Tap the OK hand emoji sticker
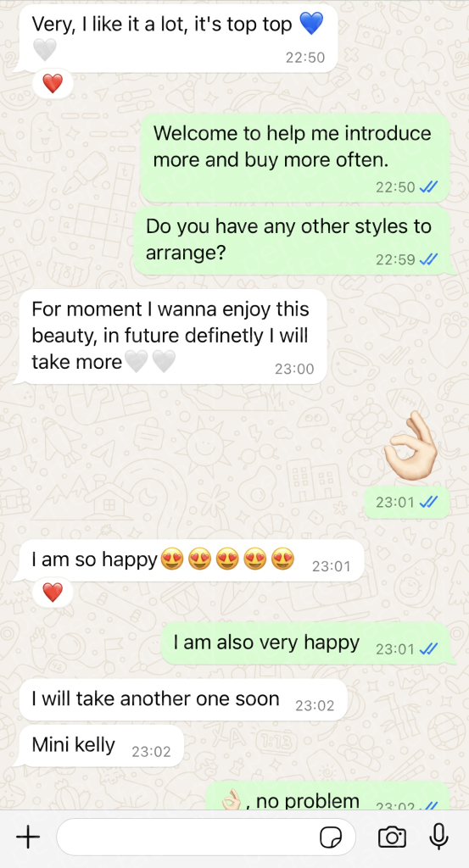Screen dimensions: 469x868 [410, 446]
